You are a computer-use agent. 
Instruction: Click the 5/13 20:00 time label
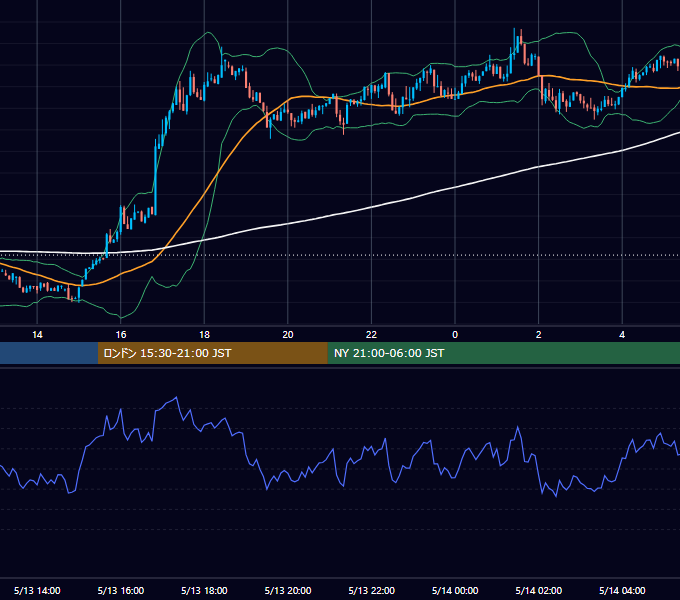click(x=288, y=590)
